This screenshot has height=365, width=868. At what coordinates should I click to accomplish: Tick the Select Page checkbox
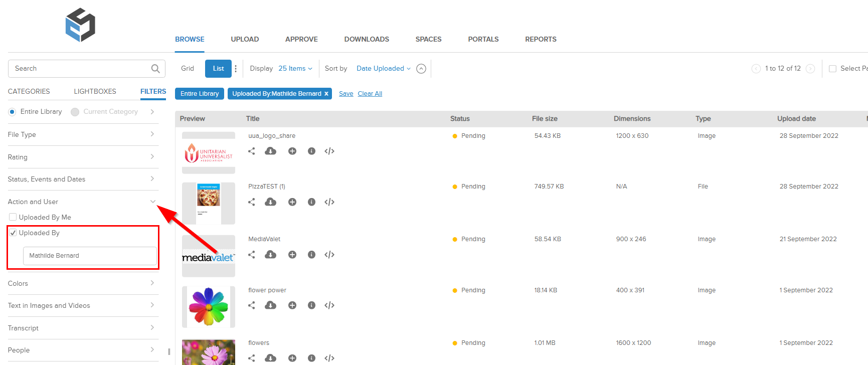pyautogui.click(x=832, y=69)
